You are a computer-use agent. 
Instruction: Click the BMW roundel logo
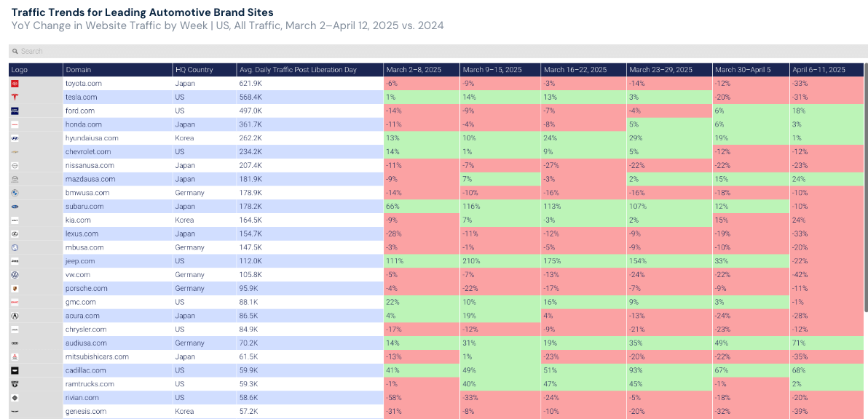point(16,193)
